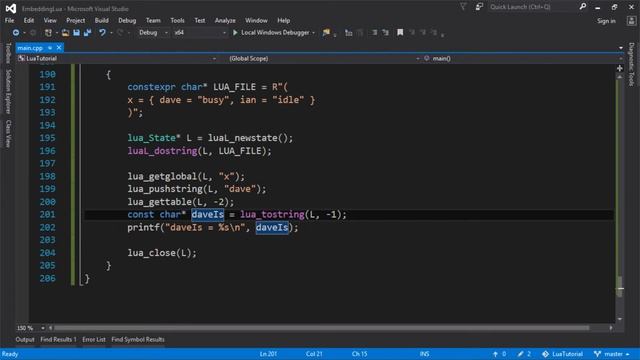Undo the last edit via toolbar

(x=102, y=33)
